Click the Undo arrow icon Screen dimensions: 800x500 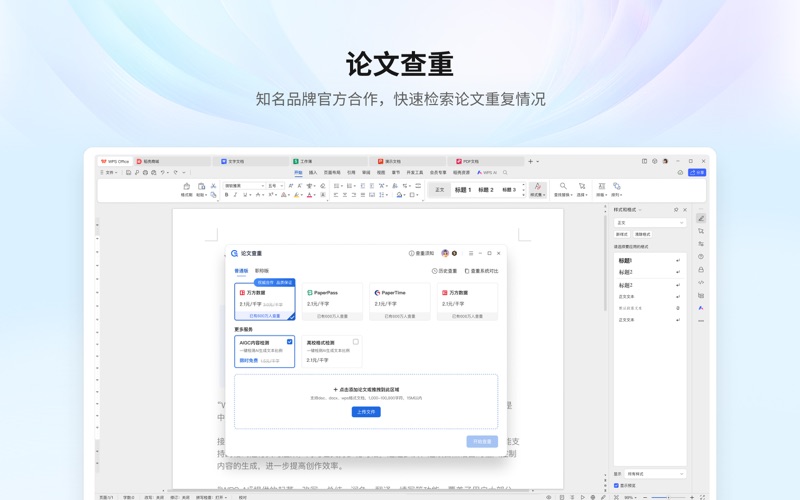coord(163,172)
